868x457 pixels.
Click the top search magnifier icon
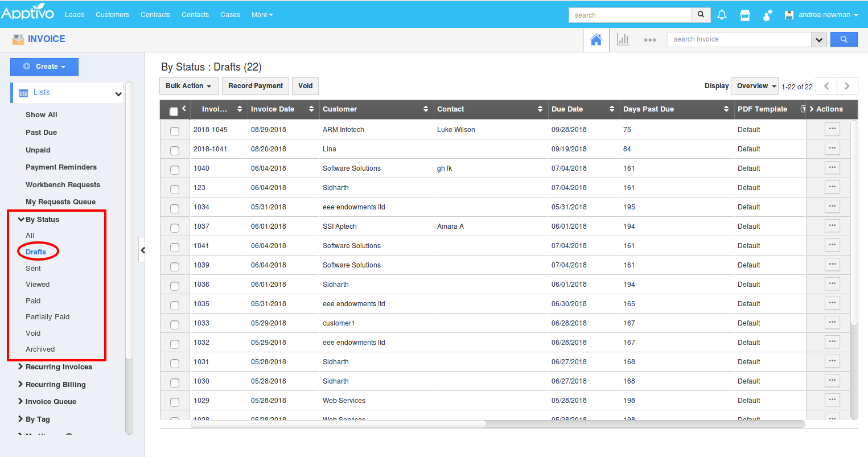pyautogui.click(x=701, y=15)
